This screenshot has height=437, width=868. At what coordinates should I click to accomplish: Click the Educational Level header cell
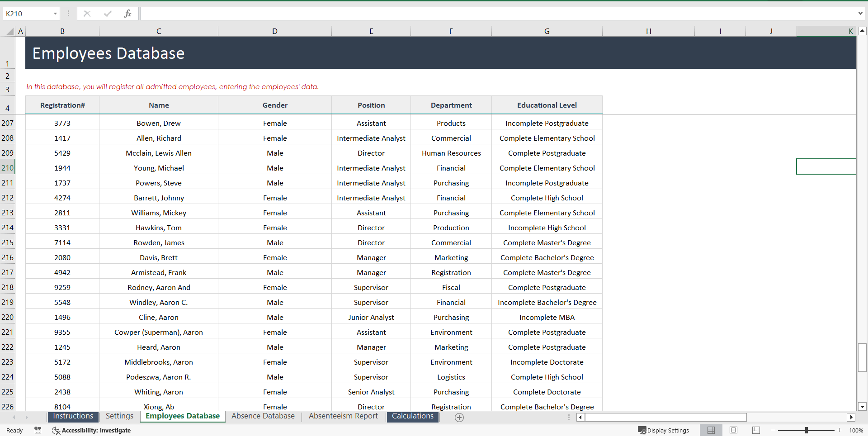tap(547, 105)
